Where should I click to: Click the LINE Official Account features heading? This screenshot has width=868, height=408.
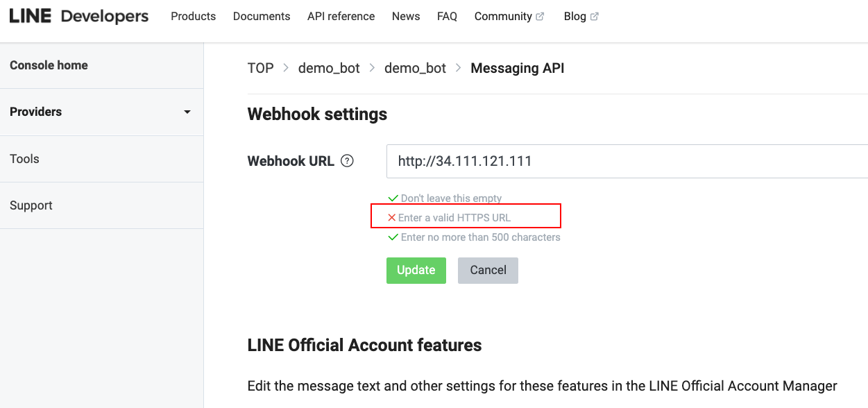(x=365, y=345)
